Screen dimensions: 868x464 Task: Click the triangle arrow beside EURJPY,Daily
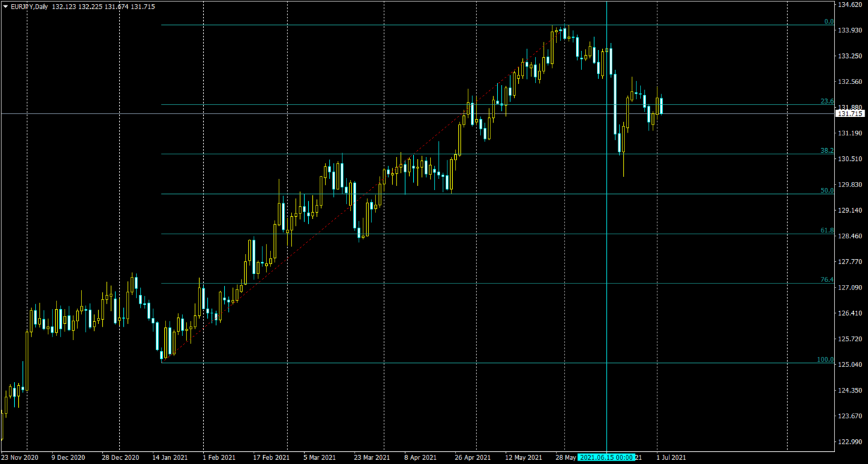[x=5, y=6]
